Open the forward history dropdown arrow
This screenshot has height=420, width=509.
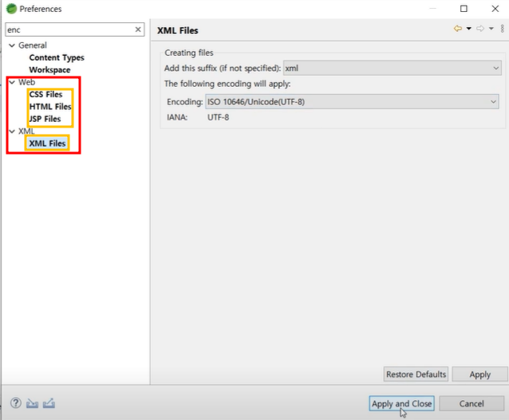pyautogui.click(x=491, y=29)
